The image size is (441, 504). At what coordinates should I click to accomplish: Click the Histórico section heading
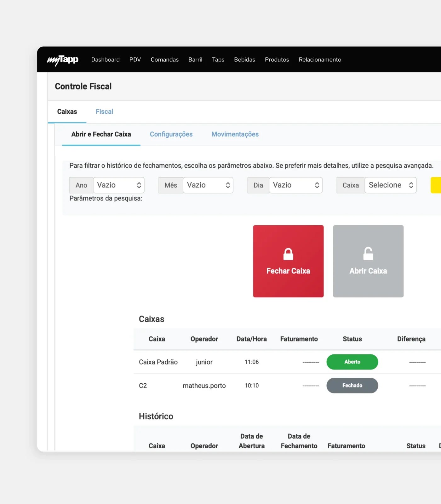tap(156, 416)
